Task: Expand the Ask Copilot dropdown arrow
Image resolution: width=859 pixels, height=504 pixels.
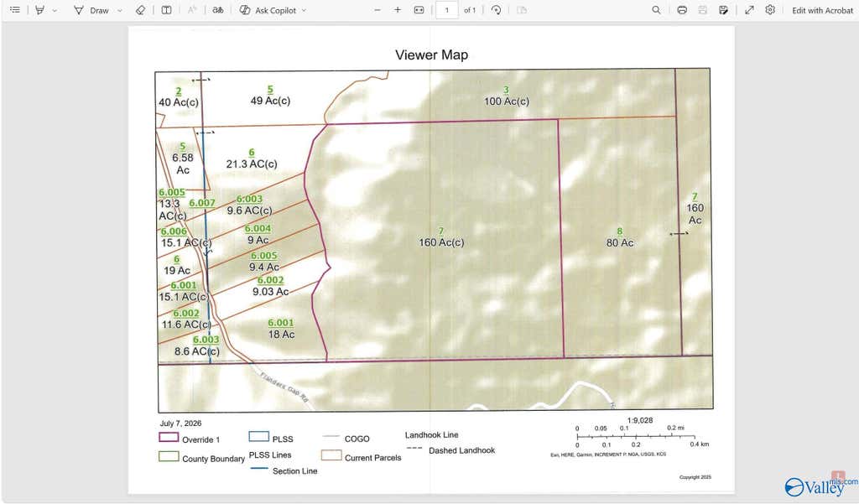Action: coord(304,10)
